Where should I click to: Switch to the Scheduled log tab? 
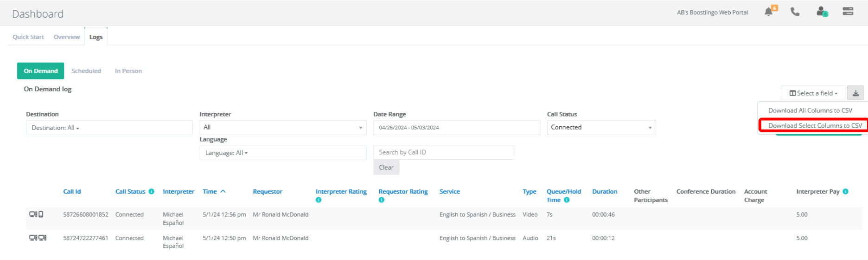pyautogui.click(x=86, y=71)
